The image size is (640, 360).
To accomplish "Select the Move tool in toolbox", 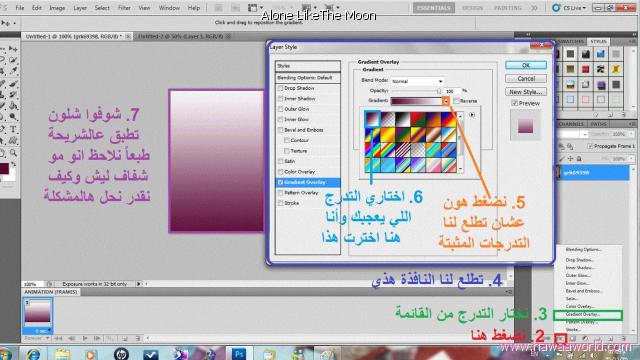I will (13, 49).
